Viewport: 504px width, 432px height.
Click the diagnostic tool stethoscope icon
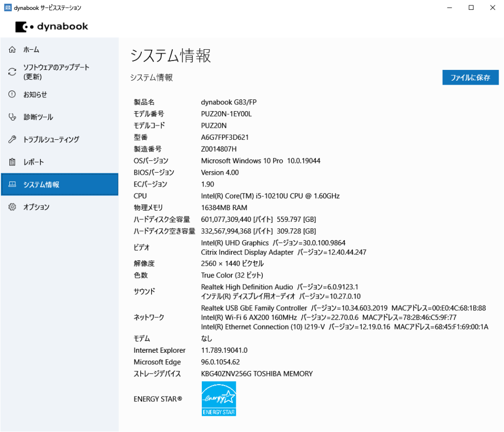(12, 117)
